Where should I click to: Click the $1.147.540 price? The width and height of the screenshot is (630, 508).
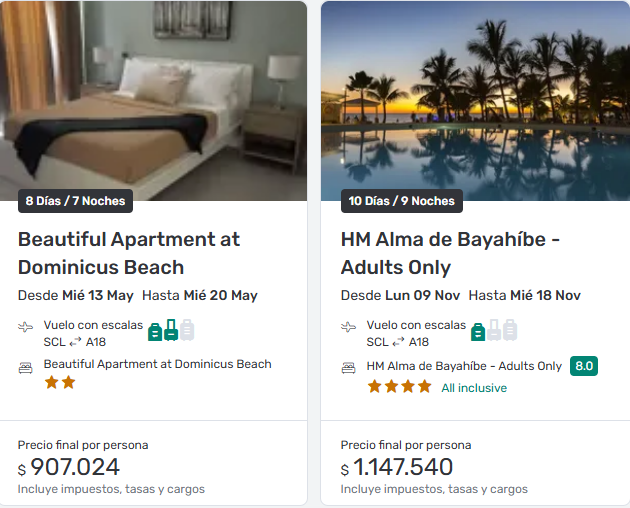click(x=397, y=467)
